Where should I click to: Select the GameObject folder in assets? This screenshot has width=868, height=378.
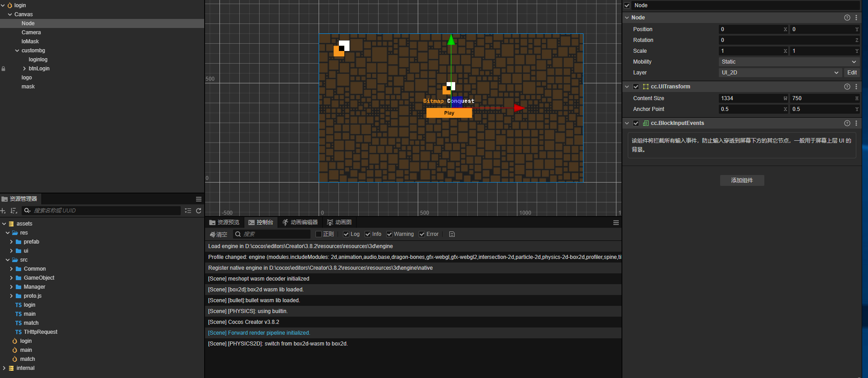coord(39,278)
